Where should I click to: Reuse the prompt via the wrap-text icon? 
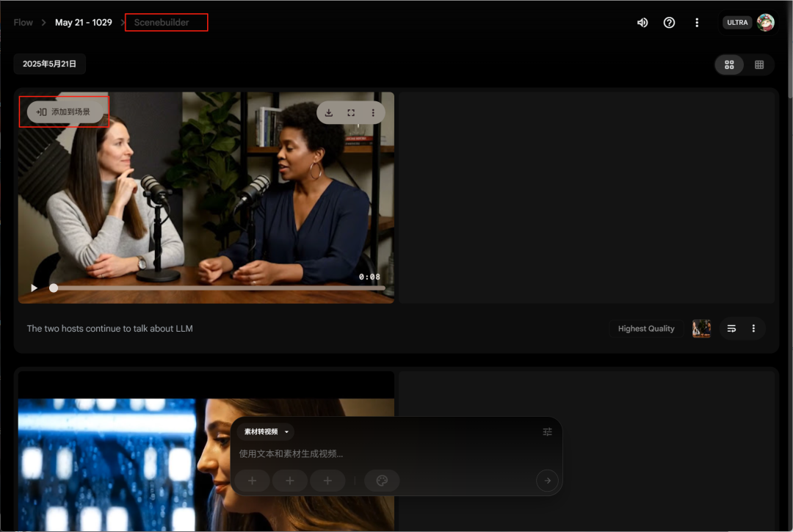coord(731,329)
